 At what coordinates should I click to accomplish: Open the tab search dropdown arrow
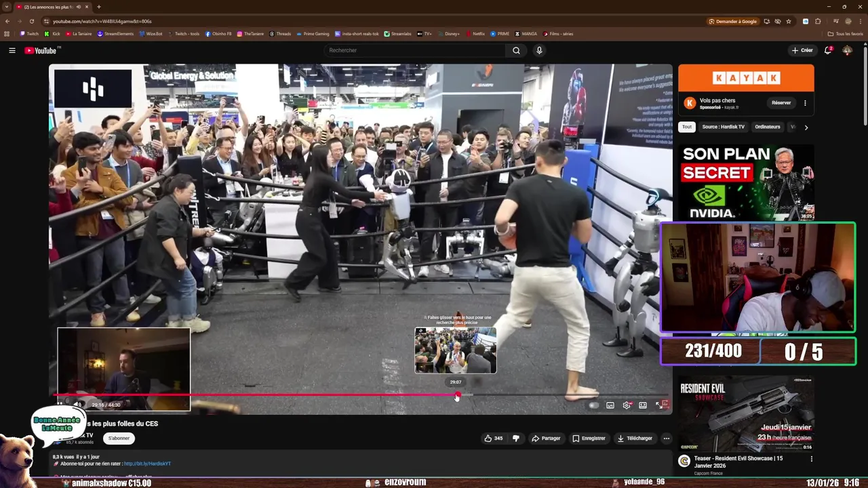(7, 7)
